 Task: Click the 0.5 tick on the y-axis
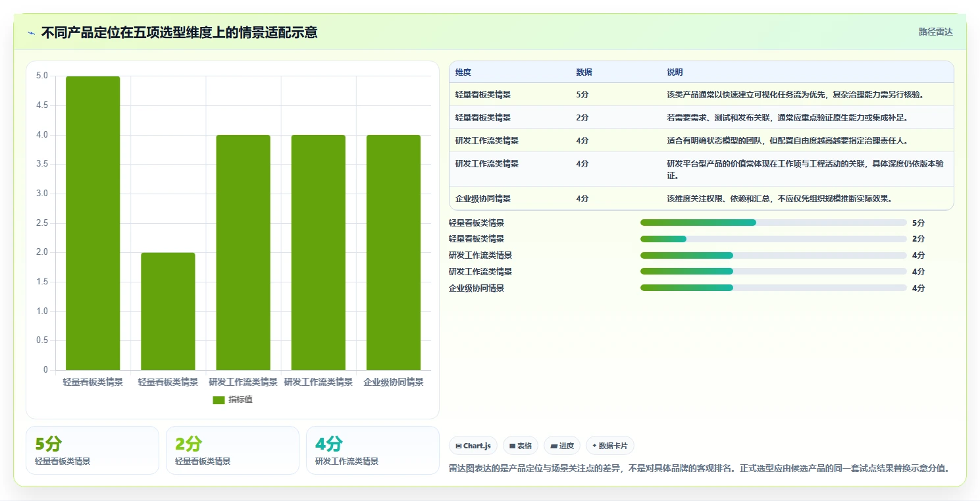click(x=41, y=340)
